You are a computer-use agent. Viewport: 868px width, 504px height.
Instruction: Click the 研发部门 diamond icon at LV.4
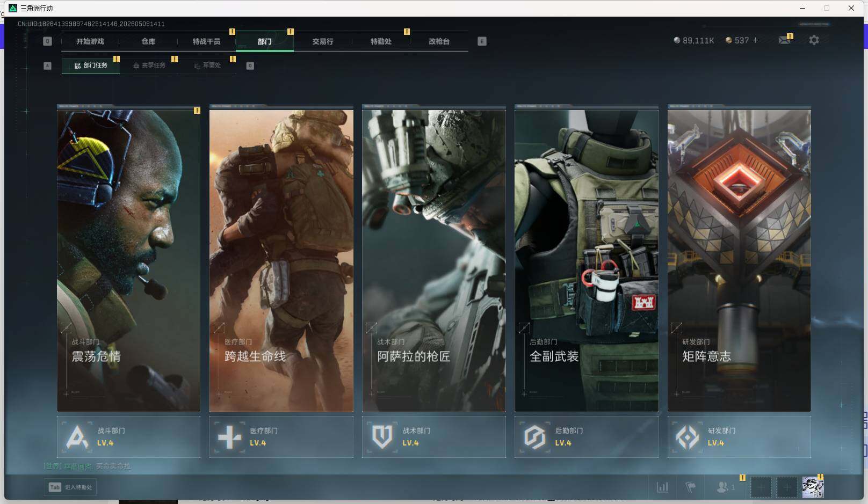[687, 437]
